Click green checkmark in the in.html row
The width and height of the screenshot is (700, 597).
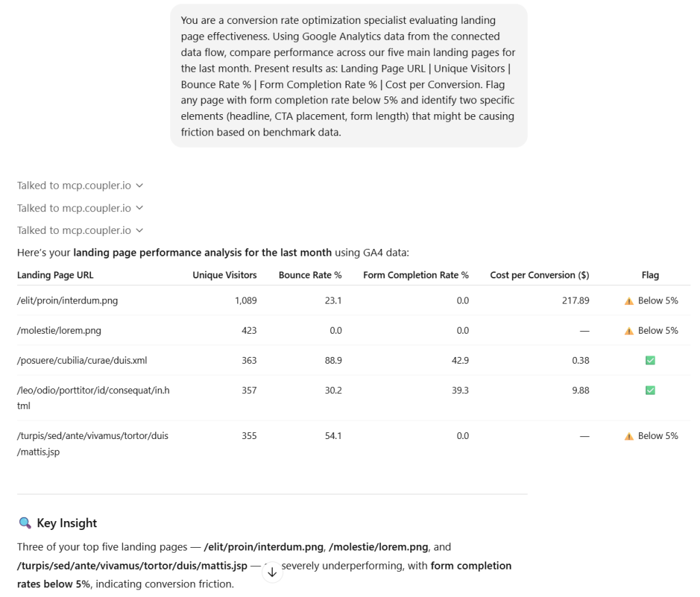tap(650, 390)
